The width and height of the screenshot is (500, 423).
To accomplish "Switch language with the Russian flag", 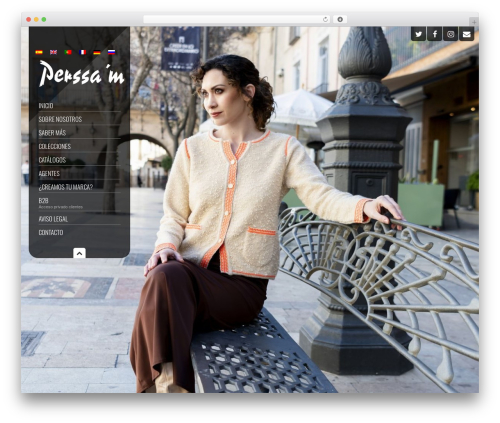I will coord(111,52).
